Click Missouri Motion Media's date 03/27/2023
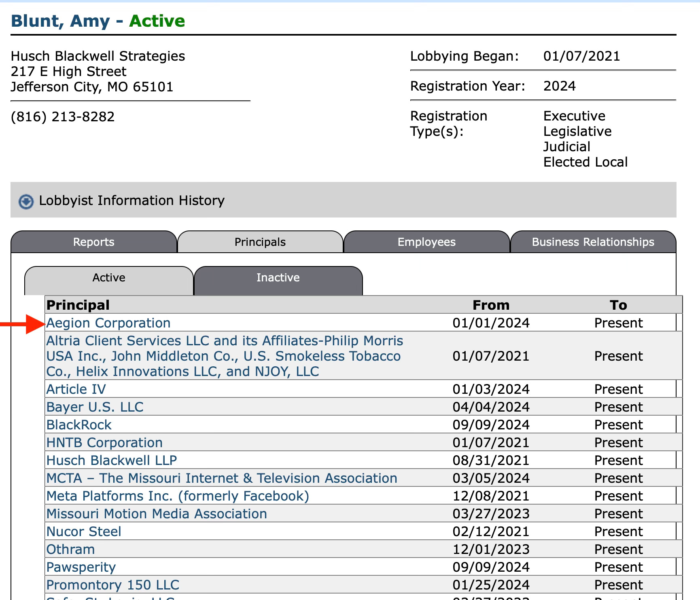 click(x=491, y=514)
